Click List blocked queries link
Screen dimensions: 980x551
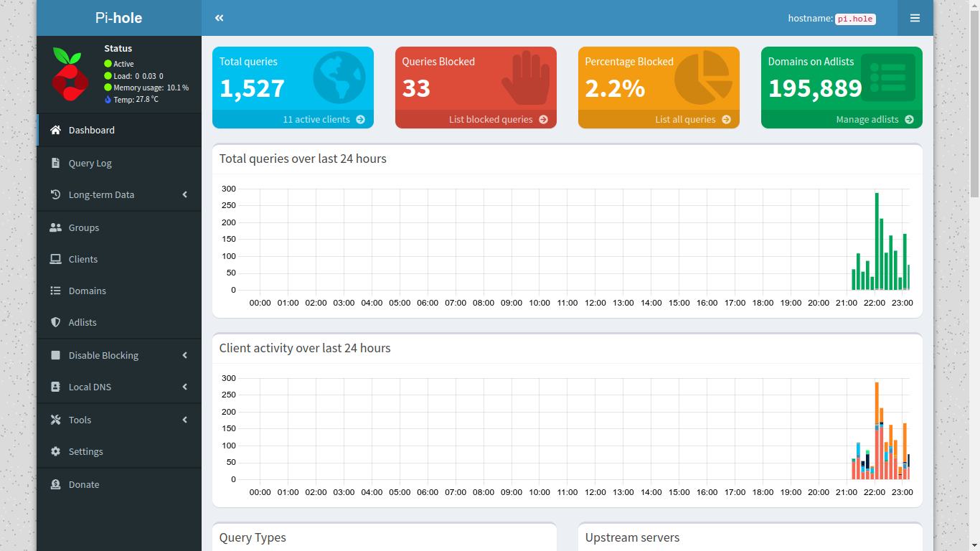[498, 119]
